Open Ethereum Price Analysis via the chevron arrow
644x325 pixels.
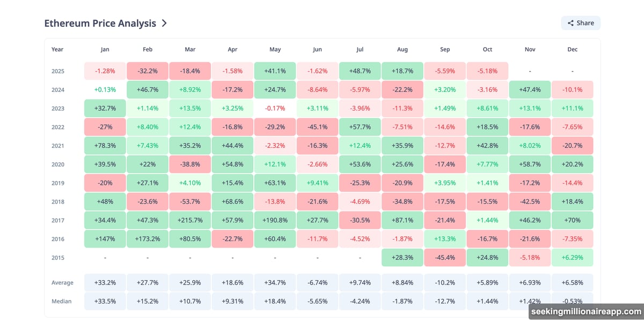(x=164, y=23)
